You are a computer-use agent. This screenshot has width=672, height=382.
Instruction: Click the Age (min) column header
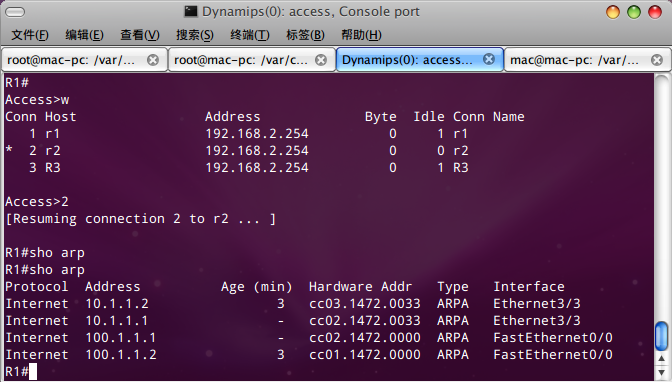point(256,287)
